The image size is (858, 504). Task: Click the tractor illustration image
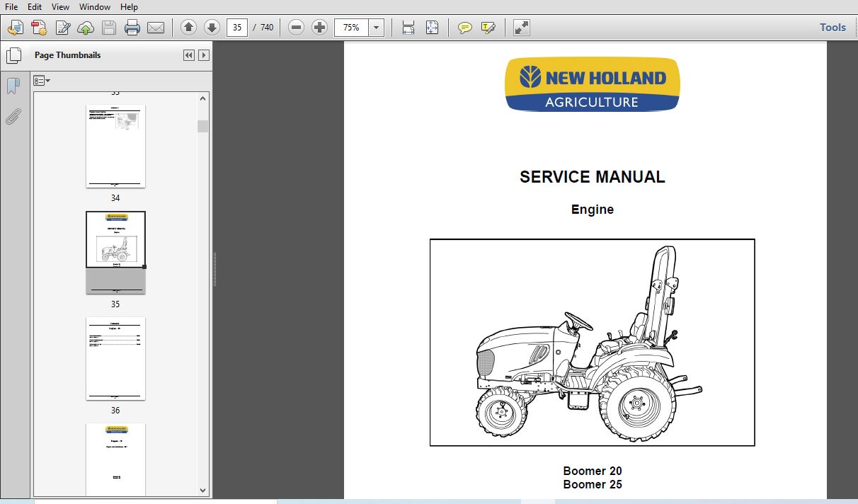click(592, 343)
